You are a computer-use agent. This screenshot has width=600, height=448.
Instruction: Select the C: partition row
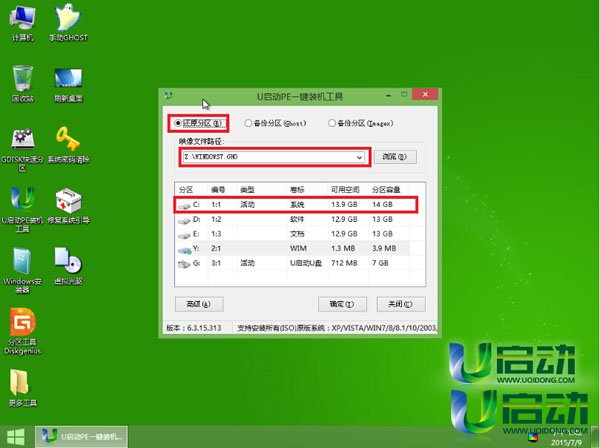coord(295,205)
